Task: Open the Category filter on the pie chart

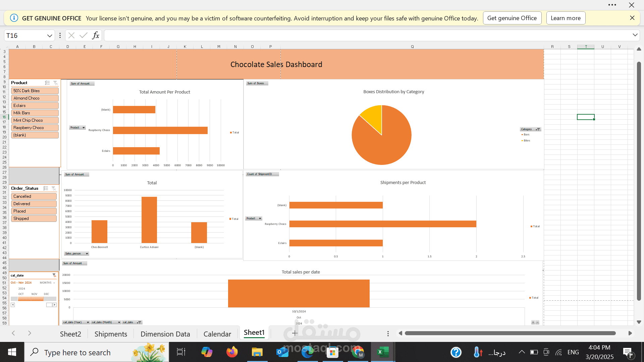Action: (530, 129)
